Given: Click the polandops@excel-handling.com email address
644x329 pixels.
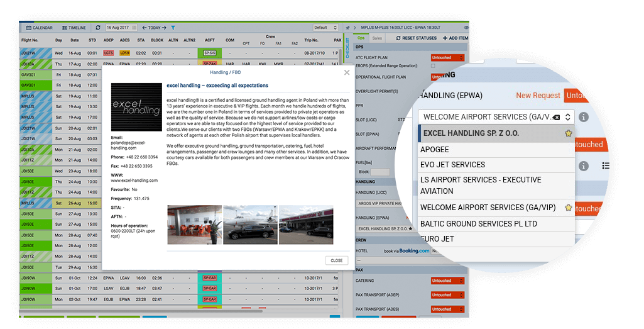Looking at the screenshot, I should click(128, 145).
